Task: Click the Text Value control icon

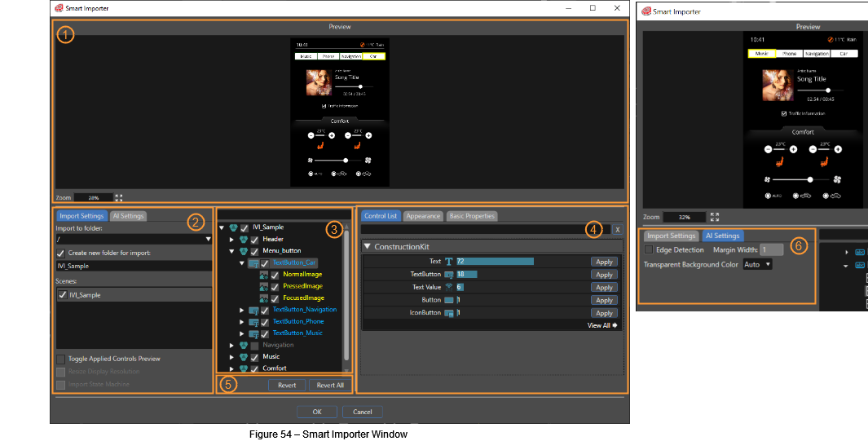Action: click(449, 287)
